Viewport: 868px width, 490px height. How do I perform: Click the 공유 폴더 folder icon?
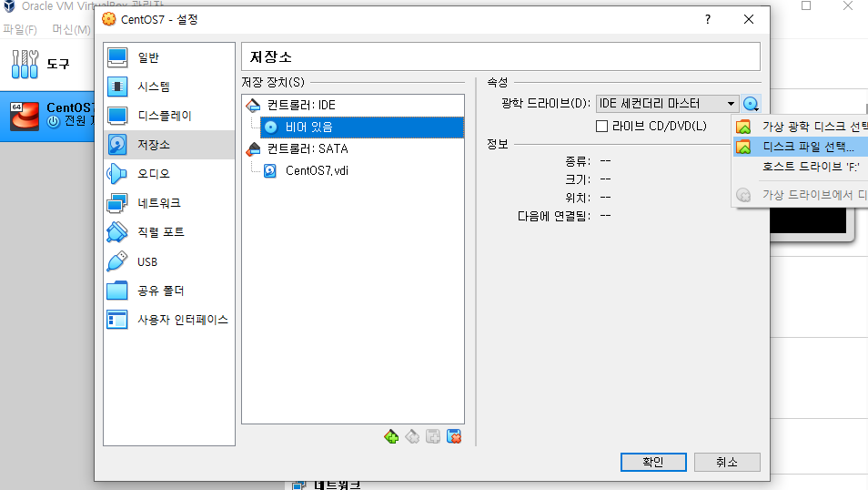[116, 291]
